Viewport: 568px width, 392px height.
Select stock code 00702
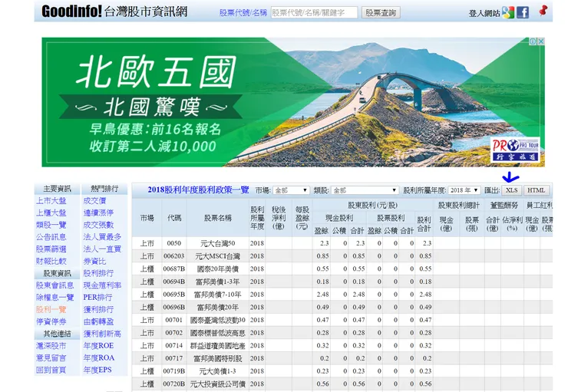coord(174,333)
